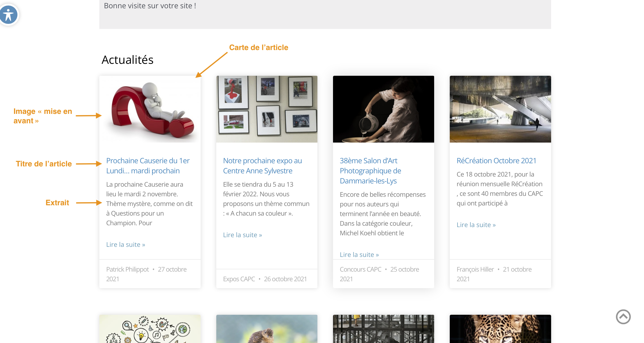Click the text 'Bonne visite sur votre site !'

point(150,6)
